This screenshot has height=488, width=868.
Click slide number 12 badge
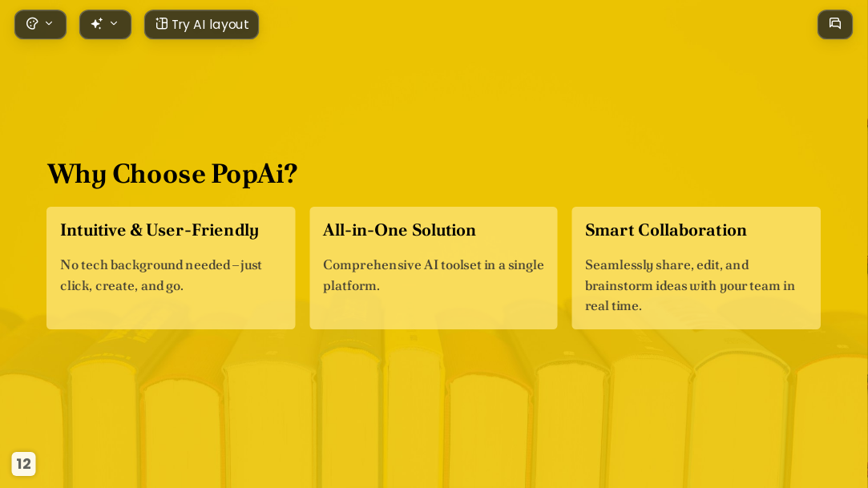23,464
